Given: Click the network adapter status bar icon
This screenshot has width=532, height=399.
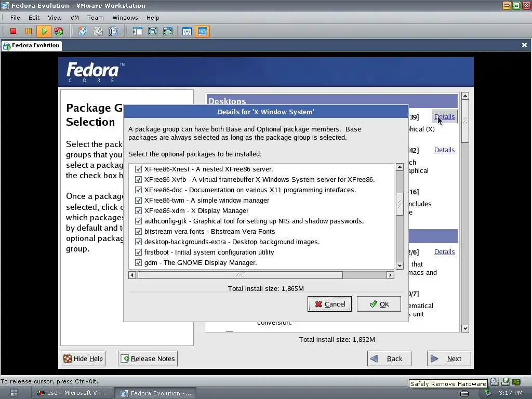Looking at the screenshot, I should (x=516, y=382).
